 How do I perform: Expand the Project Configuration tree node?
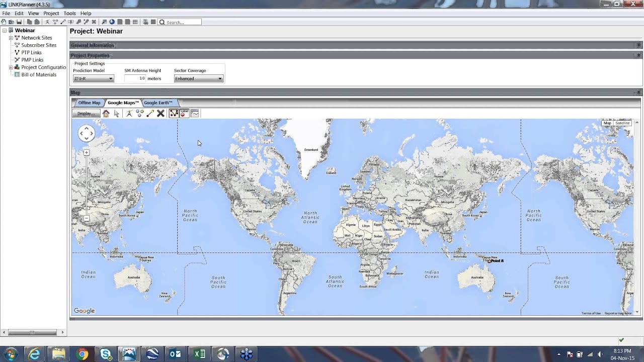point(11,67)
